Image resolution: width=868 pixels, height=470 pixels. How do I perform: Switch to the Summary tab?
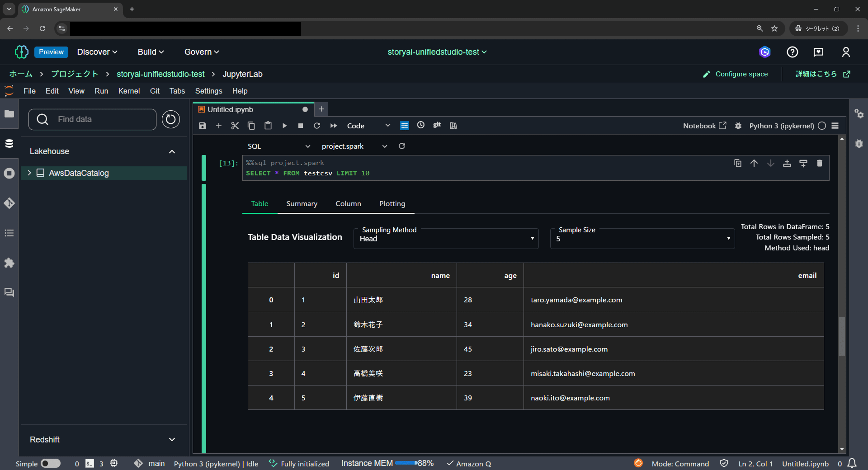click(x=302, y=204)
